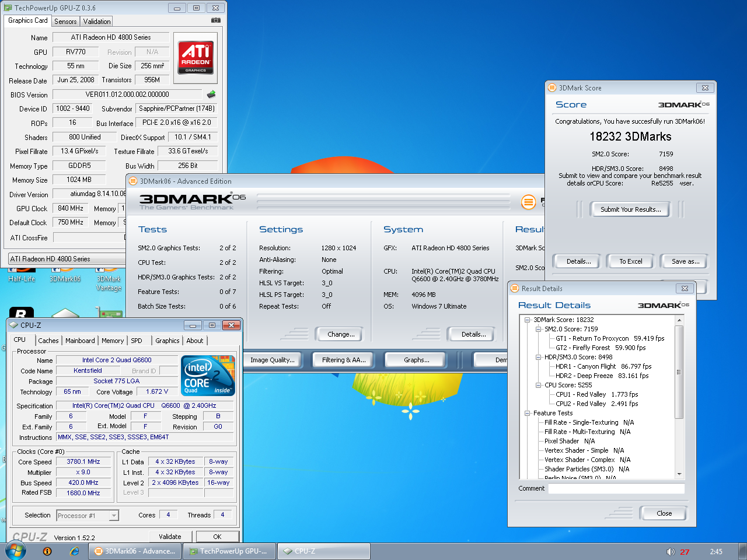
Task: Select the GT1 - Return To Proxycon row
Action: (x=610, y=338)
